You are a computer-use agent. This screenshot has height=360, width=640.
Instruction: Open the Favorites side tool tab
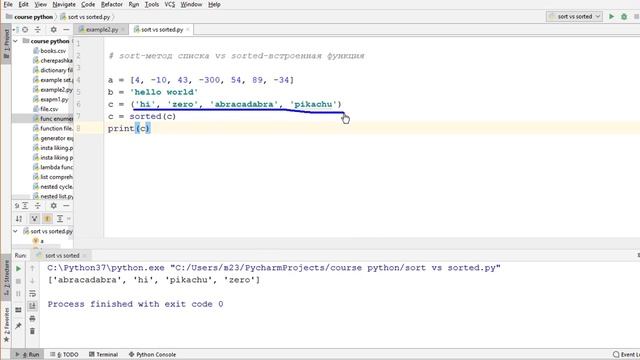(x=6, y=325)
